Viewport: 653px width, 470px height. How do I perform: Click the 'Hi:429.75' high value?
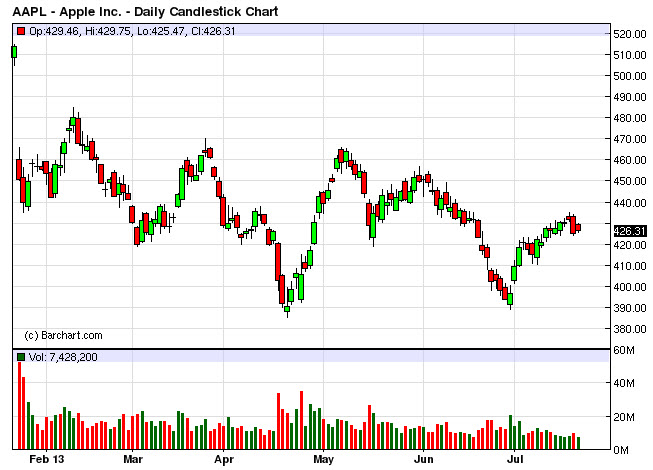108,31
